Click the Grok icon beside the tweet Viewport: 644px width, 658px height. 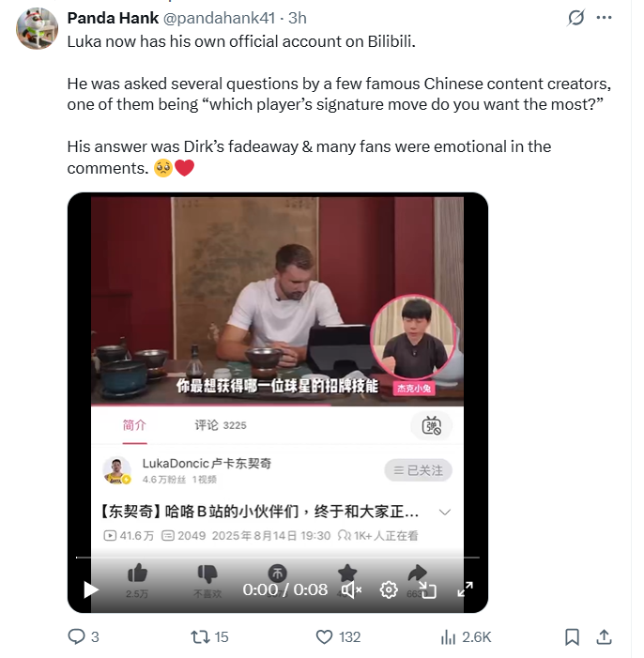click(x=575, y=18)
